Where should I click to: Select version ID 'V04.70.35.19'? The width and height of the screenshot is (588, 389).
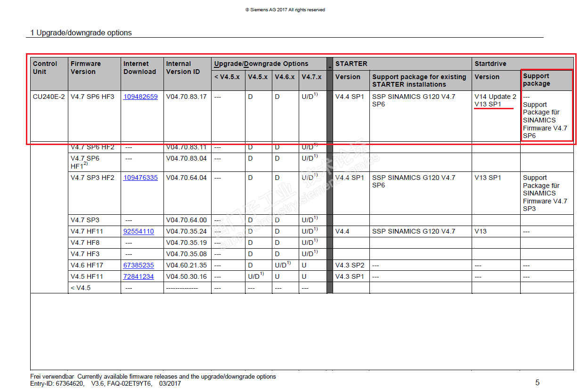pyautogui.click(x=187, y=243)
